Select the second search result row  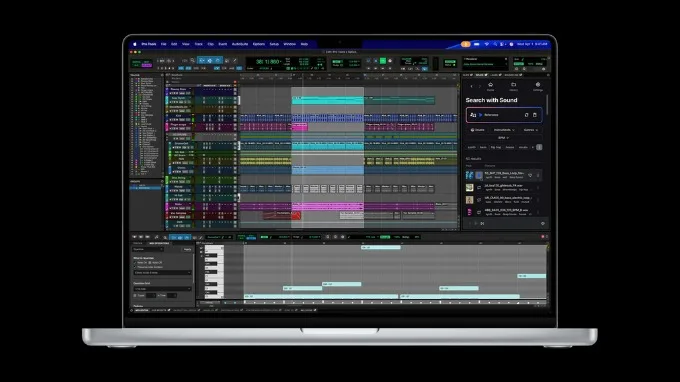[503, 187]
